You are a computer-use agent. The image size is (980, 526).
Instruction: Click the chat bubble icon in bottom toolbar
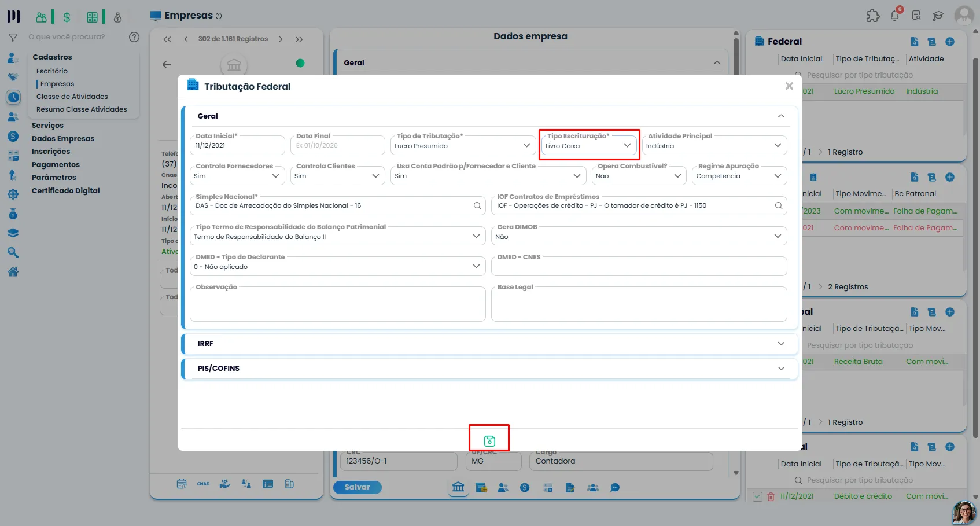[615, 488]
